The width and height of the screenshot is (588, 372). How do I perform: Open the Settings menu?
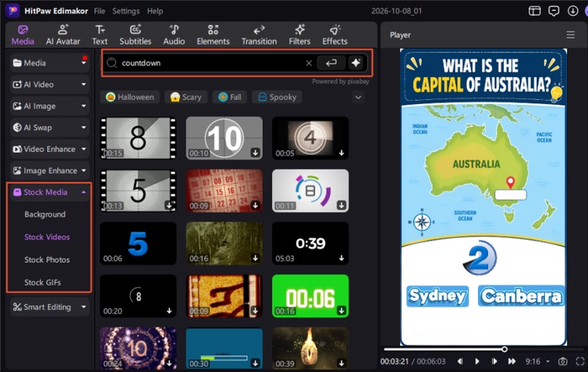point(126,11)
